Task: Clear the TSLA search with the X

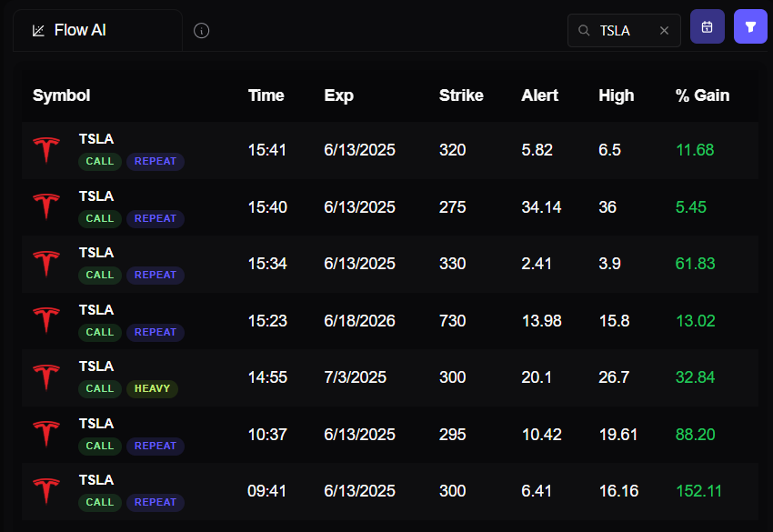Action: [664, 31]
